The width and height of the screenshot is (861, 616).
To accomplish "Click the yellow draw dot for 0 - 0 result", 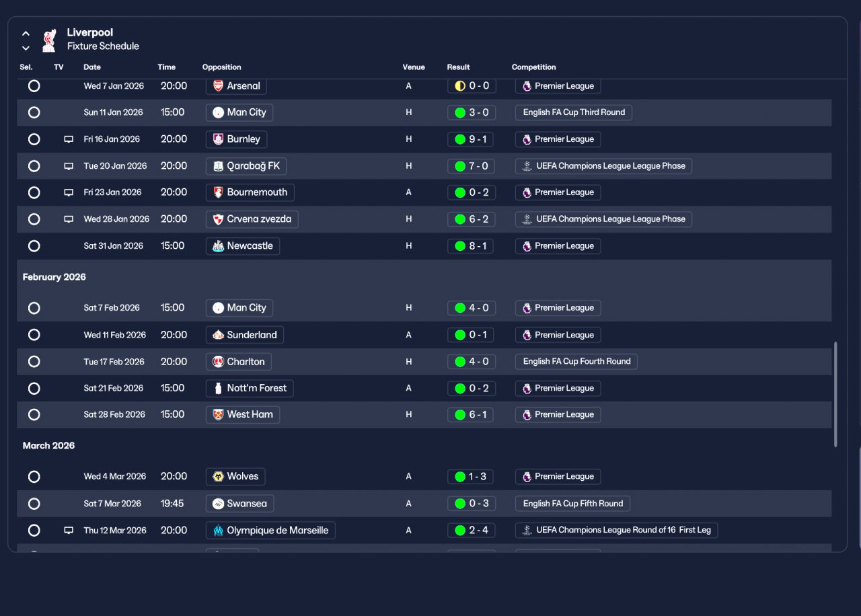I will (x=460, y=86).
